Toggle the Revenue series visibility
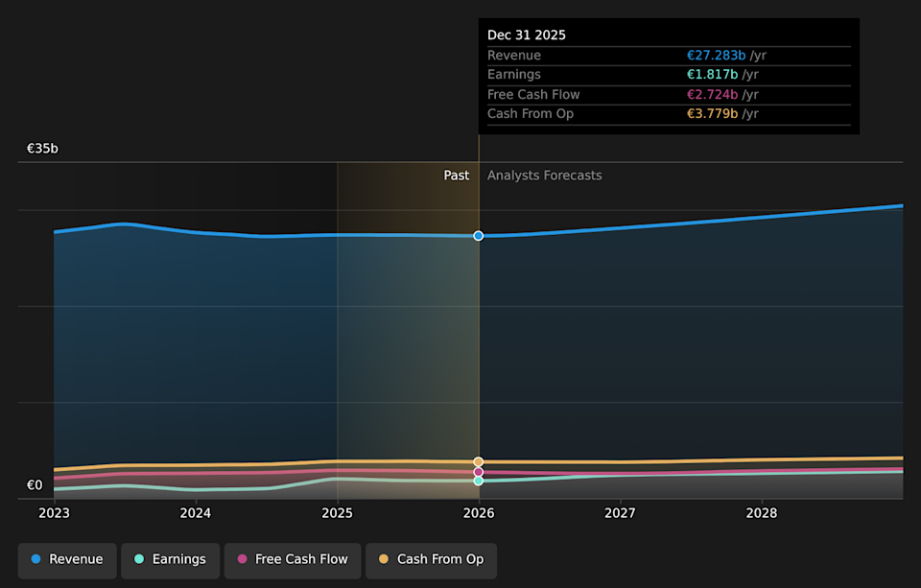Image resolution: width=921 pixels, height=588 pixels. pyautogui.click(x=66, y=559)
